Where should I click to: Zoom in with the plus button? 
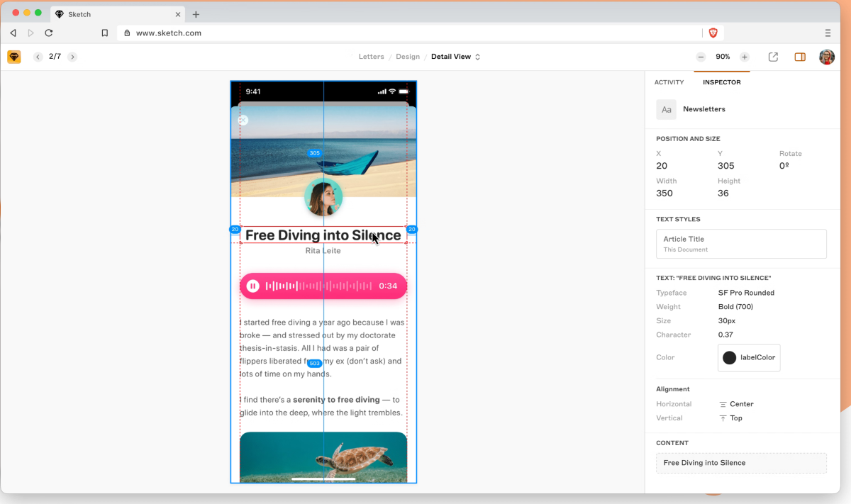pyautogui.click(x=744, y=57)
